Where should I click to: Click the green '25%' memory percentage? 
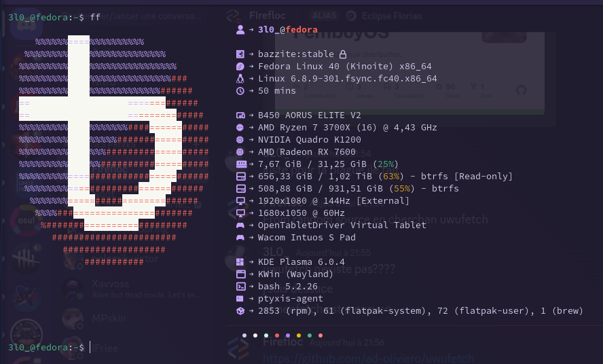coord(386,164)
